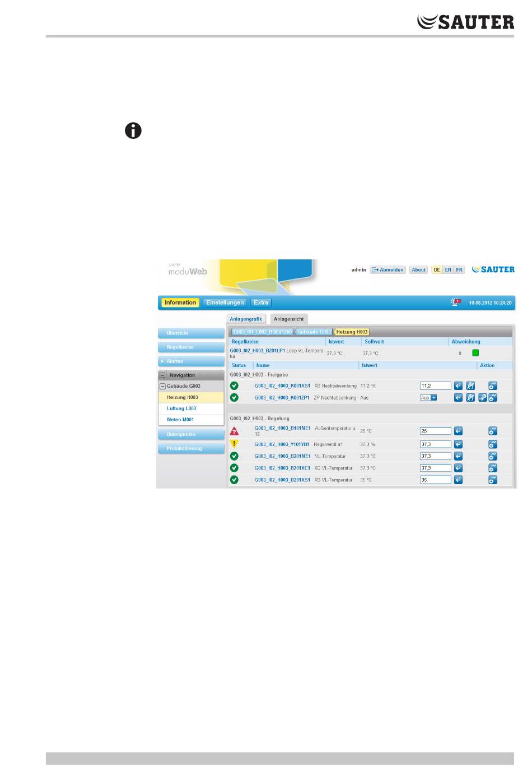Add B201XS1 to trend via chart icon
This screenshot has width=532, height=772.
coord(493,480)
